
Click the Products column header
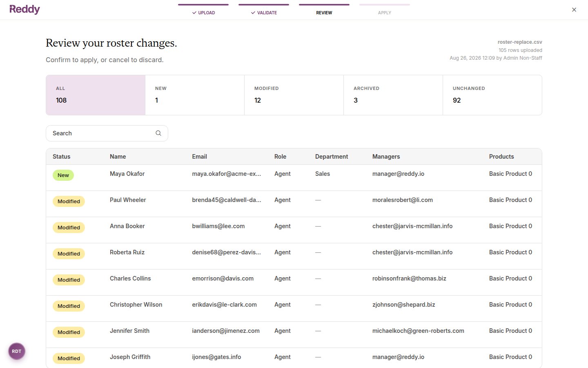point(501,157)
